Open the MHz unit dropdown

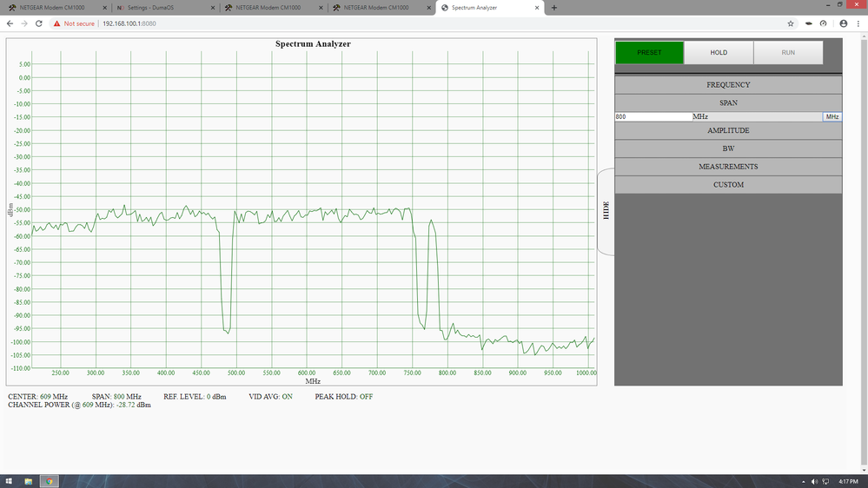832,116
